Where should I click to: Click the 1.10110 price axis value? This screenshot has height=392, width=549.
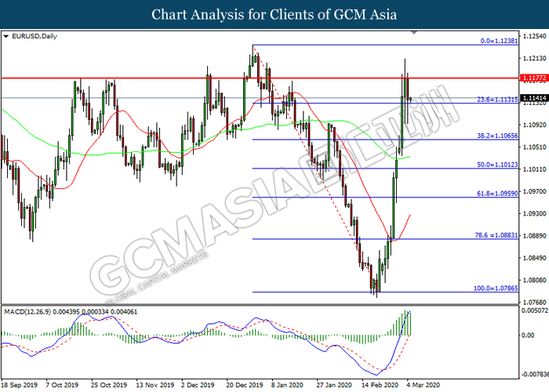pyautogui.click(x=535, y=169)
